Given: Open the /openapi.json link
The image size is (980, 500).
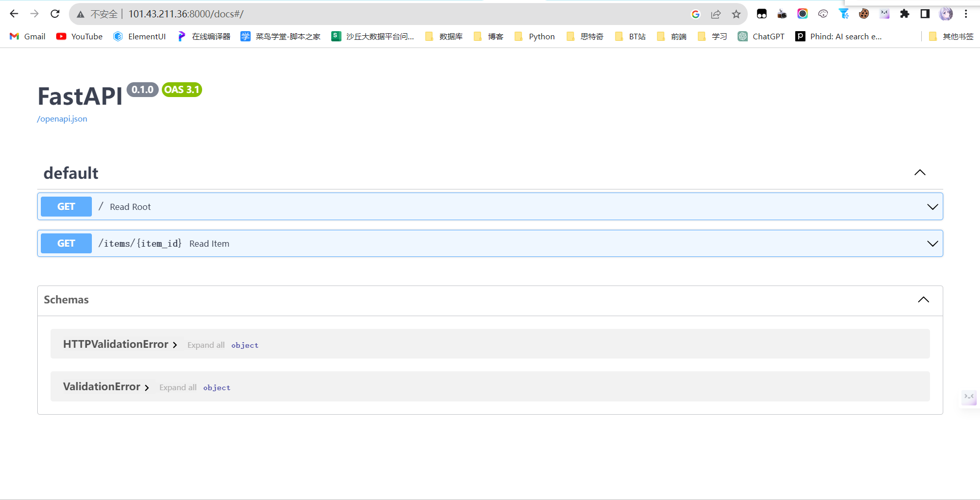Looking at the screenshot, I should [62, 118].
